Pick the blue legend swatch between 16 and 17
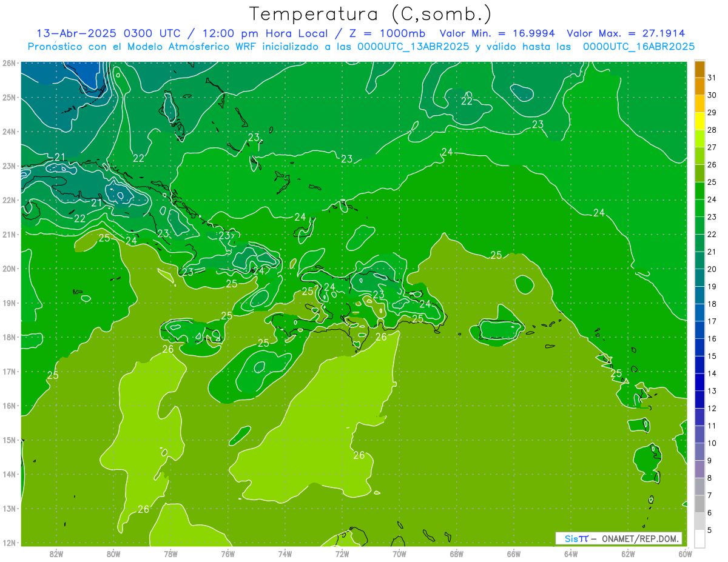728x562 pixels. (x=699, y=330)
